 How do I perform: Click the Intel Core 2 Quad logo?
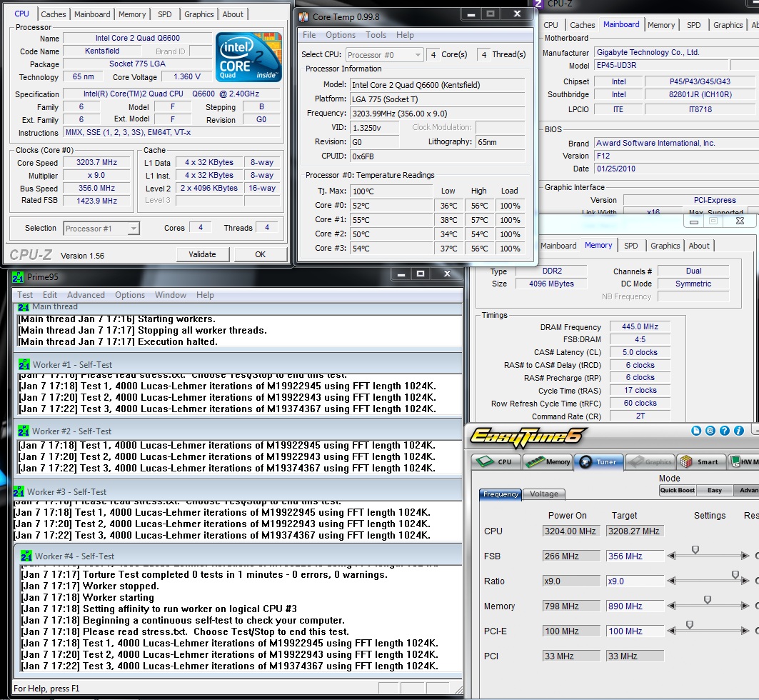click(x=248, y=56)
